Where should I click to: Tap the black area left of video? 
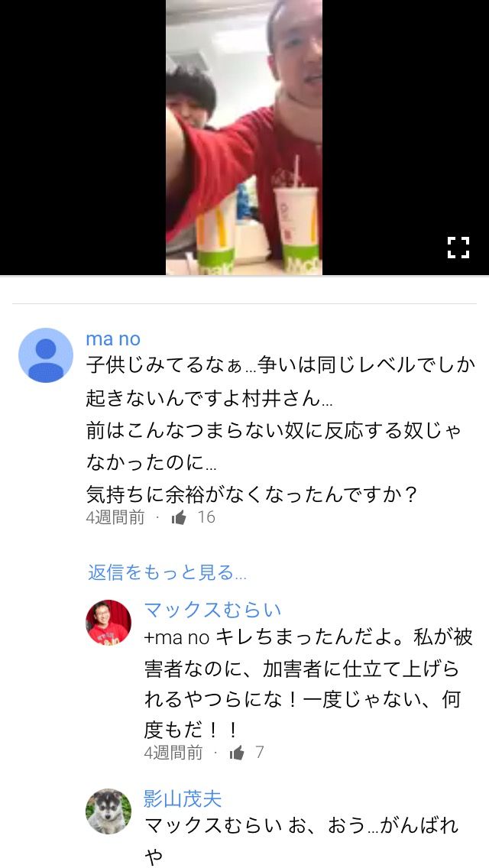click(83, 138)
